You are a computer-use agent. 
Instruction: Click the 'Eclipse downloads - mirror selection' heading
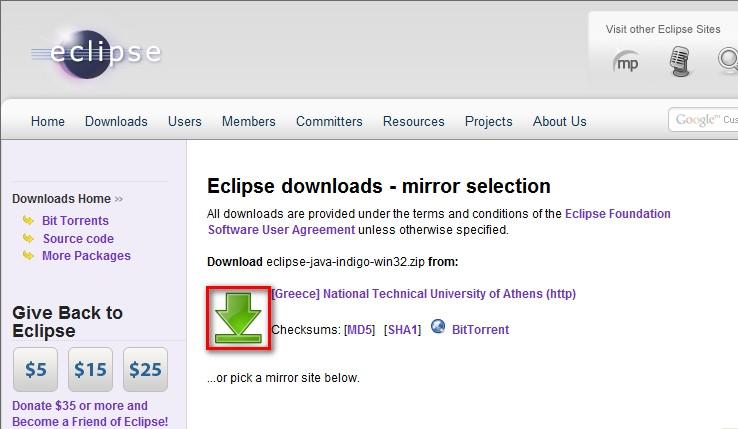tap(378, 186)
